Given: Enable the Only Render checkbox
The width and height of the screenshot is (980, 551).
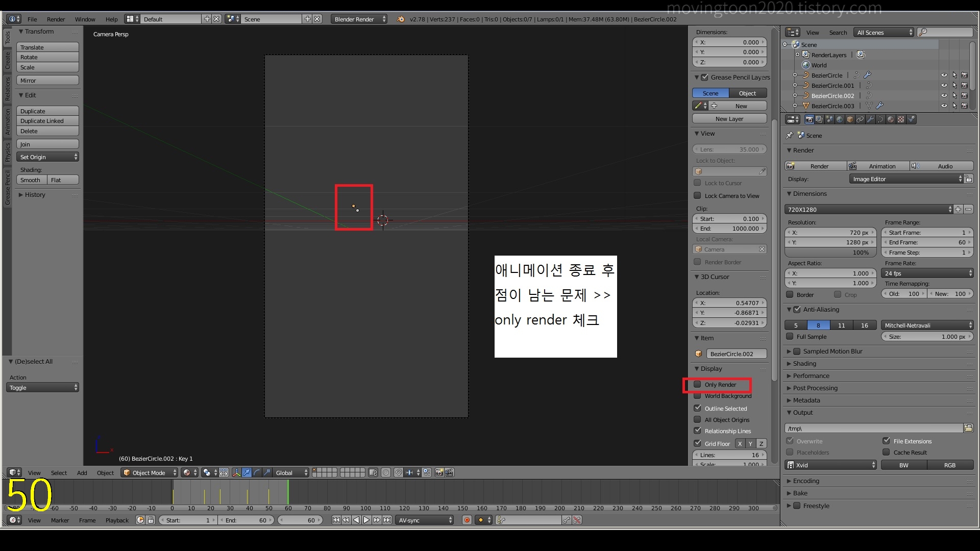Looking at the screenshot, I should 697,385.
